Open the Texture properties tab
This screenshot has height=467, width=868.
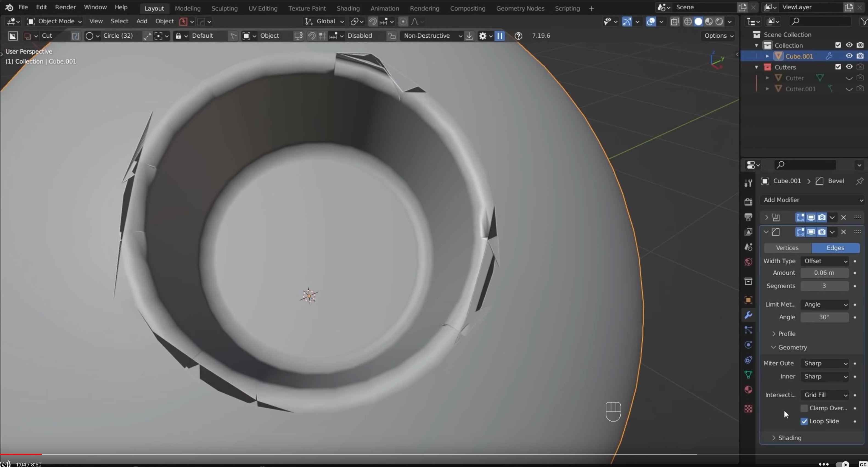click(x=748, y=409)
